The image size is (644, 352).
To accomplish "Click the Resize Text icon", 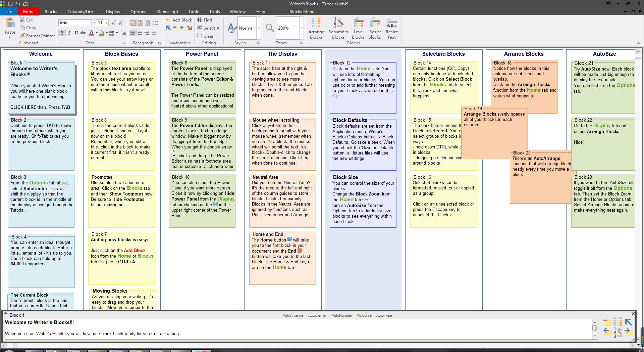I will pos(391,28).
